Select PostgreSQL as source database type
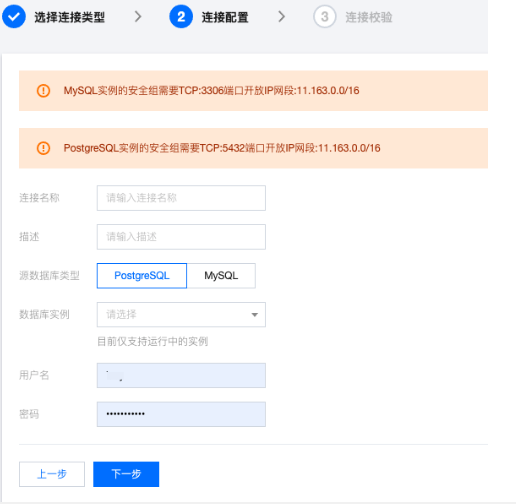 pos(142,276)
